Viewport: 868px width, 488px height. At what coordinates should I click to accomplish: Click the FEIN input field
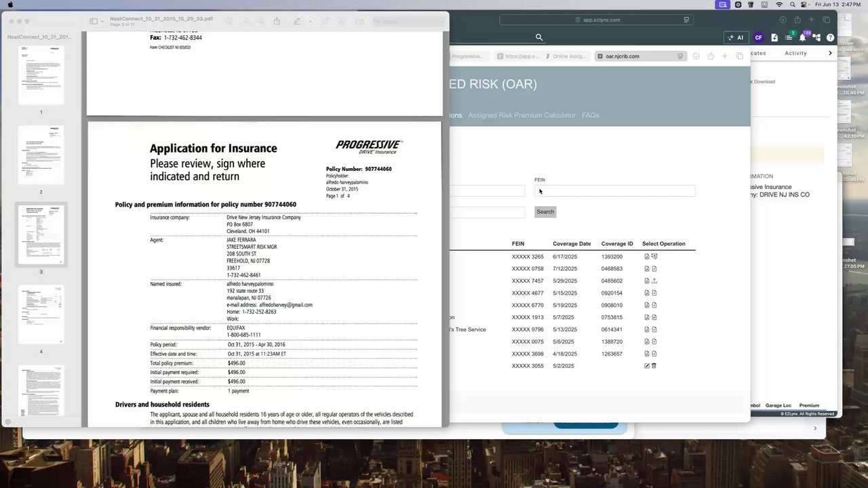coord(614,191)
